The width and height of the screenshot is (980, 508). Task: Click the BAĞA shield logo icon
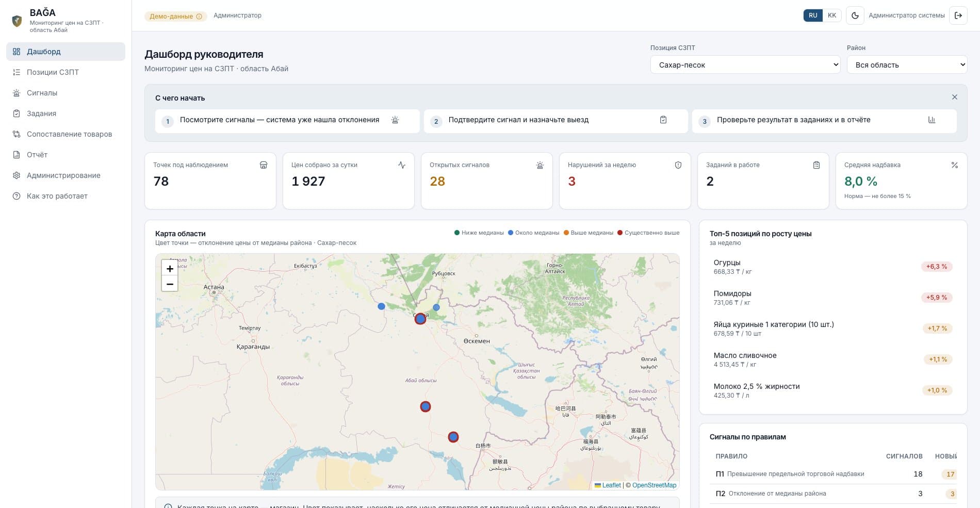(x=17, y=21)
